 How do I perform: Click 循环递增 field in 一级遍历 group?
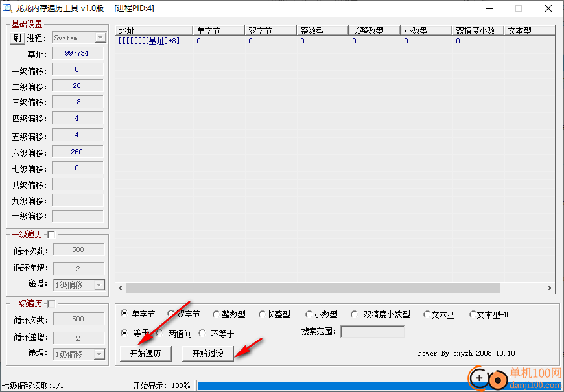point(79,269)
